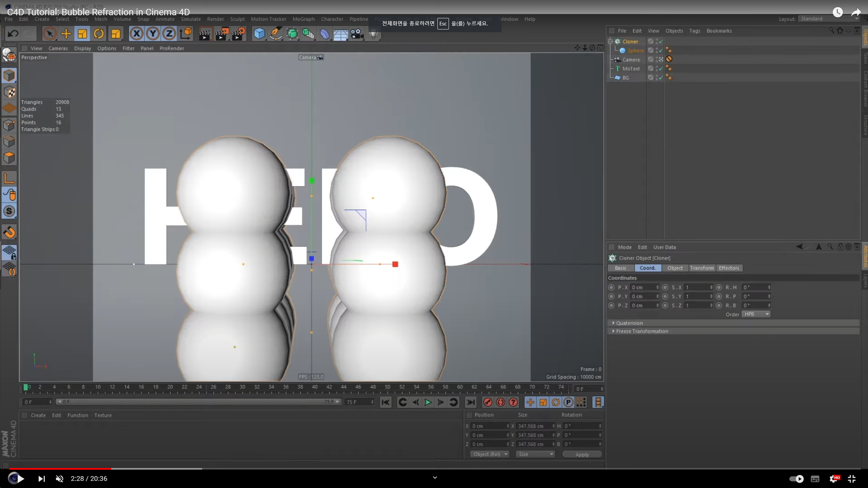
Task: Click the Enable Snap icon
Action: [9, 232]
